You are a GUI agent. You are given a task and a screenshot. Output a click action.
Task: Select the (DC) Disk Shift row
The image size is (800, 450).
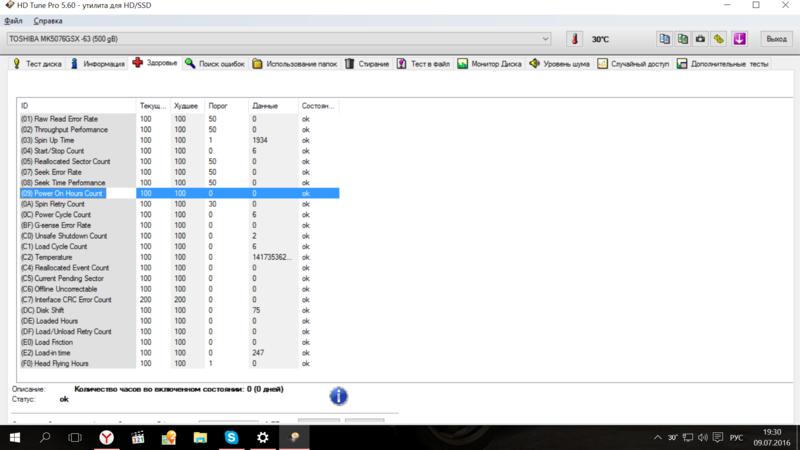pos(179,310)
